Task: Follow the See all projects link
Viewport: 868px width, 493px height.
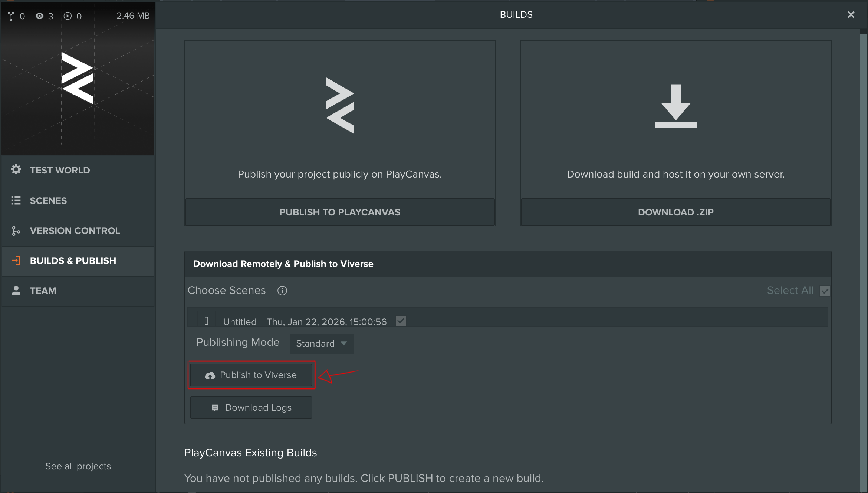Action: 78,466
